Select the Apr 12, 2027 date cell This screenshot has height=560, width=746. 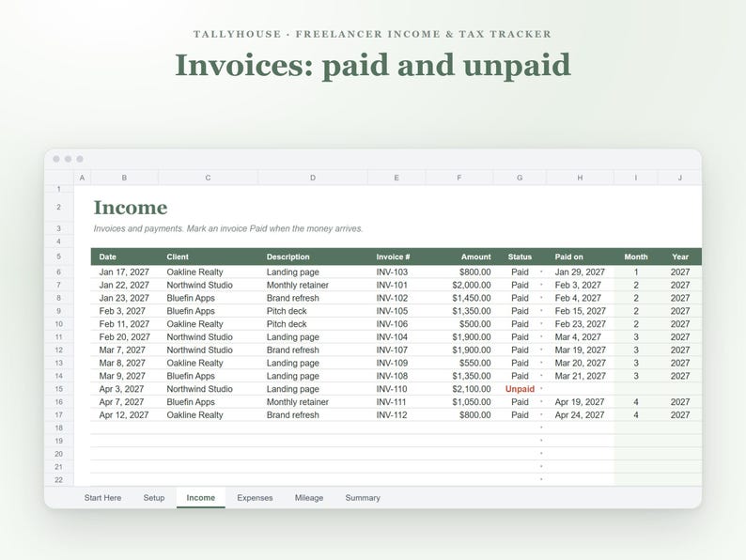[x=124, y=414]
